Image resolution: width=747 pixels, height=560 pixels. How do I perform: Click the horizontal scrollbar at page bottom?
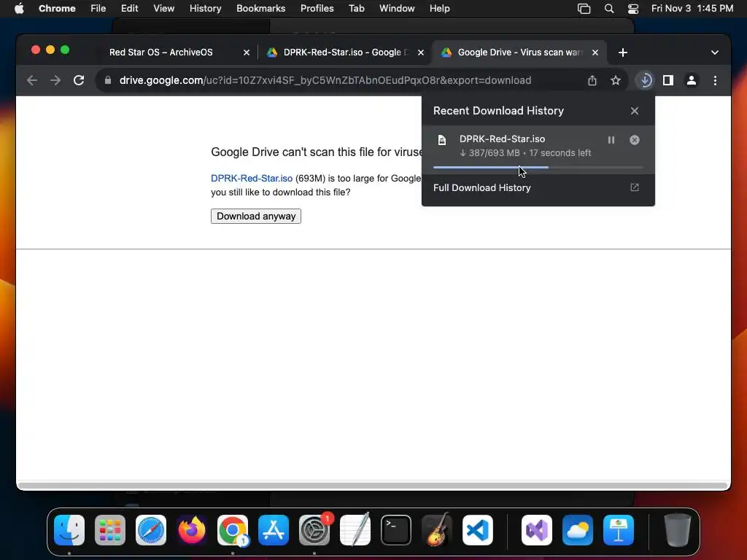(x=373, y=485)
